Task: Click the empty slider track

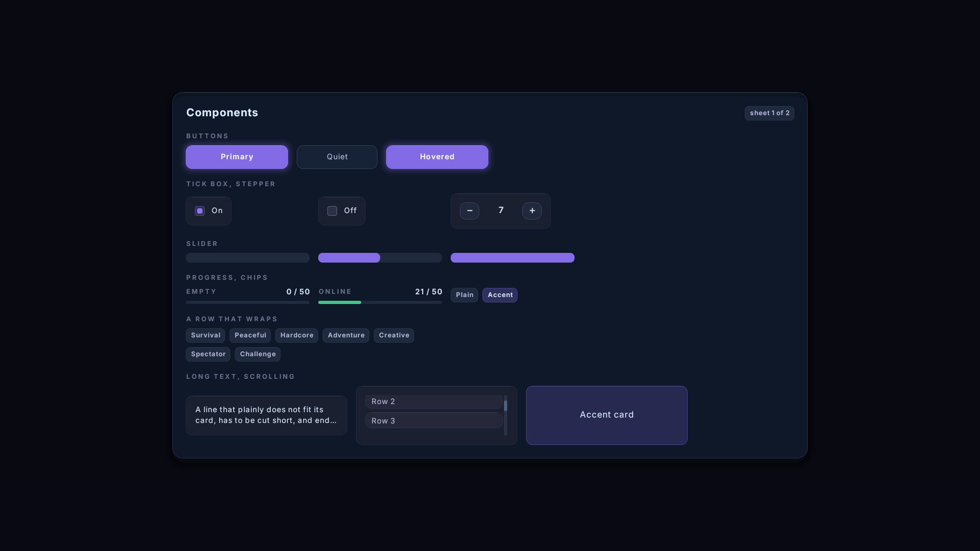Action: point(248,258)
